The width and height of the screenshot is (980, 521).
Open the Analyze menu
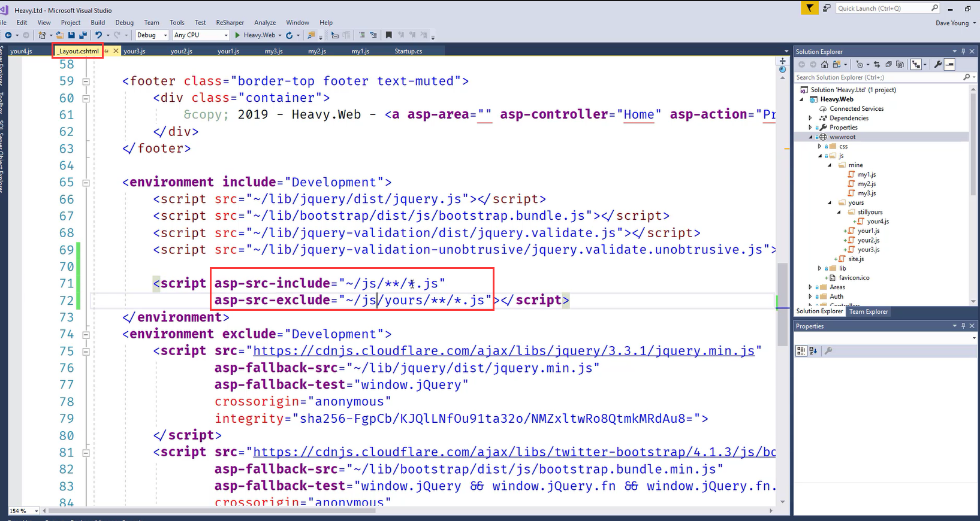265,23
